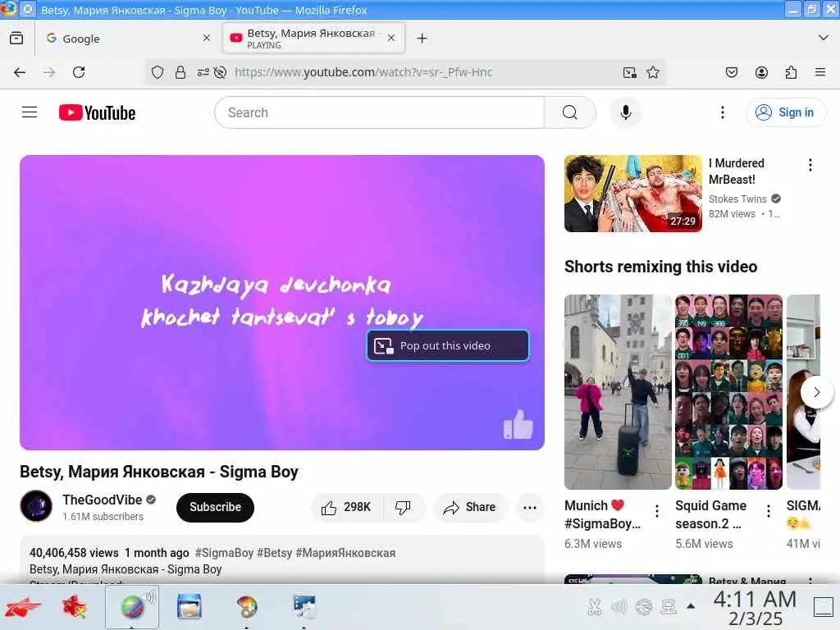Click the YouTube URL address bar
The width and height of the screenshot is (840, 630).
pos(363,72)
